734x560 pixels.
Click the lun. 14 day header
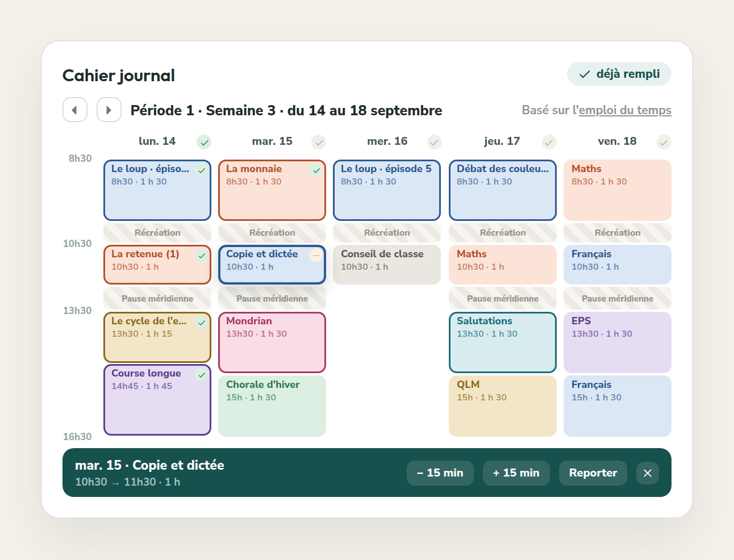click(157, 141)
